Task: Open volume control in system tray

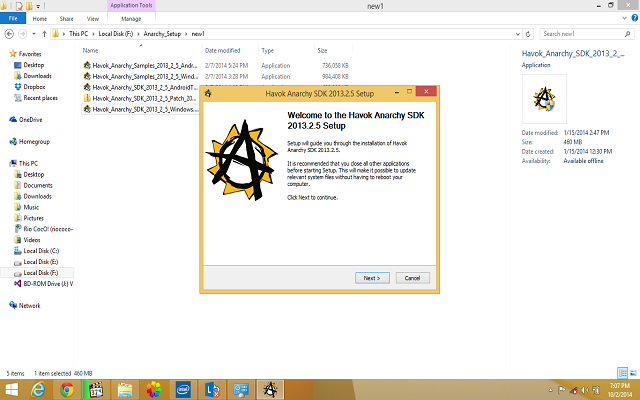Action: [x=585, y=390]
